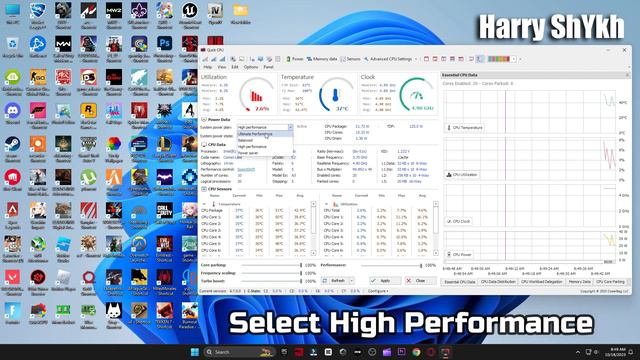Click the Windows Start button

coord(195,352)
